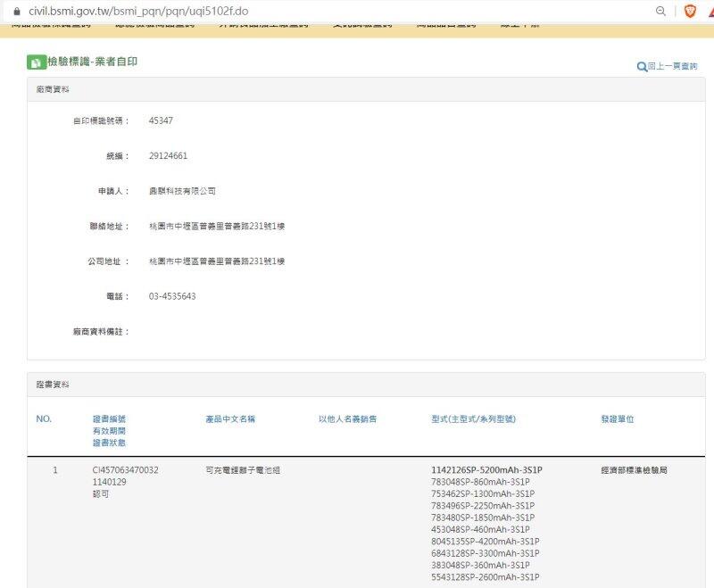This screenshot has width=714, height=588.
Task: Go back via 回上一頁查詢 link
Action: (x=668, y=67)
